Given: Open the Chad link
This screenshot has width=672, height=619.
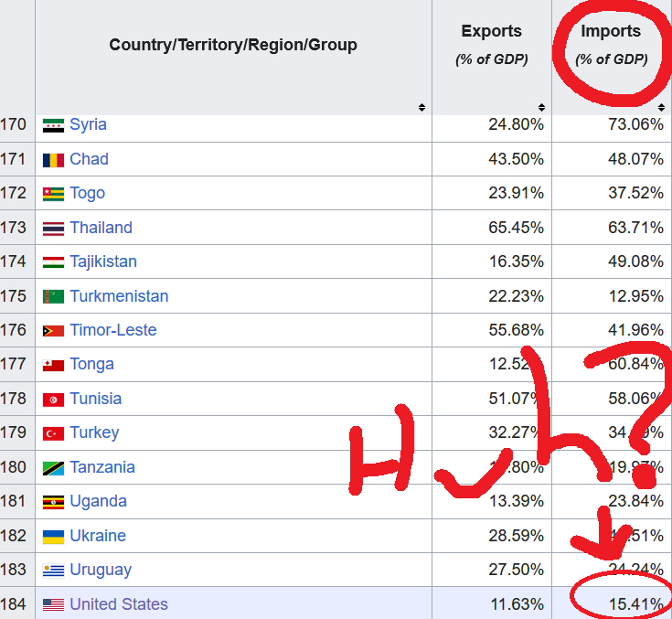Looking at the screenshot, I should pos(90,159).
